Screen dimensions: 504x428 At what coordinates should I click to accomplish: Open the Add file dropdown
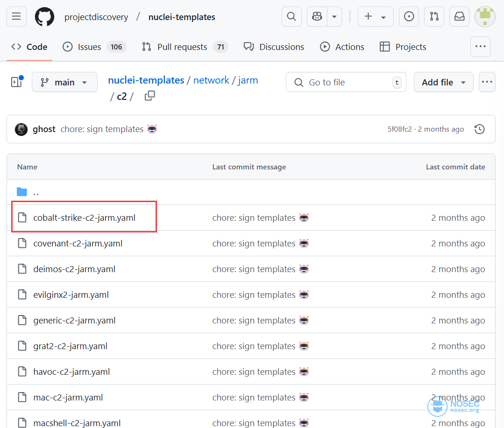coord(443,82)
